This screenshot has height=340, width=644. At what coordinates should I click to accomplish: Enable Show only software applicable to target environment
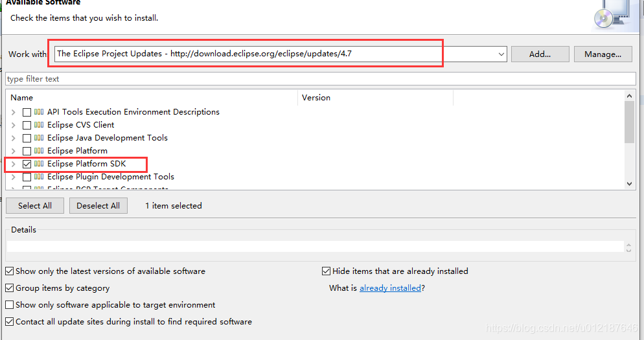[10, 304]
